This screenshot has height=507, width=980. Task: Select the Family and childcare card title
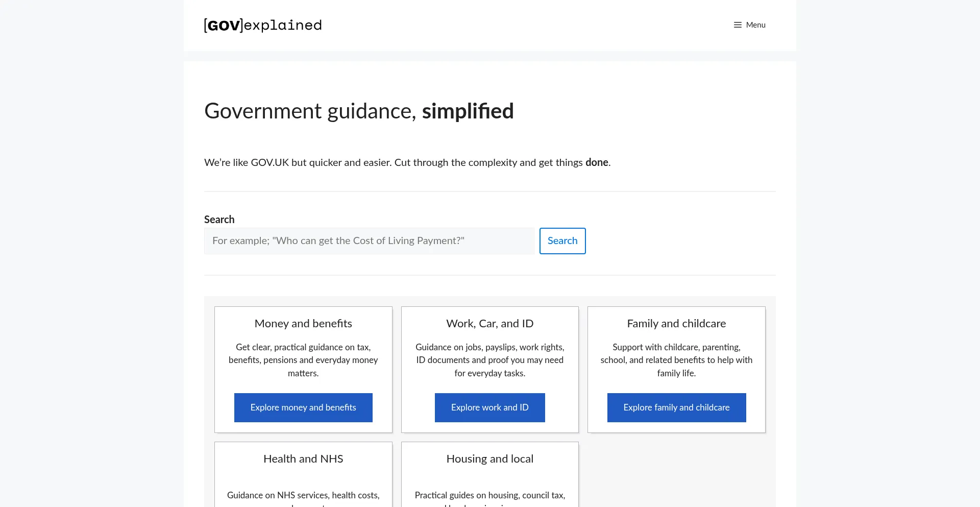676,324
